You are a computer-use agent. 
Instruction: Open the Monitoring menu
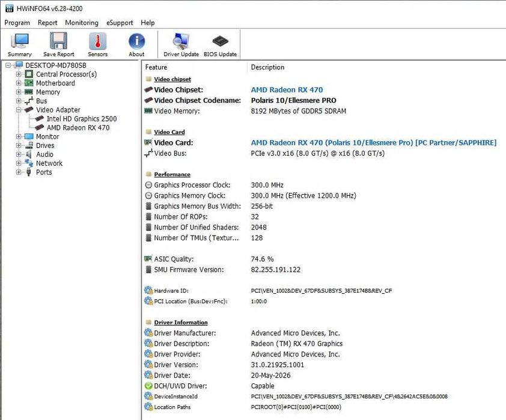(x=82, y=23)
